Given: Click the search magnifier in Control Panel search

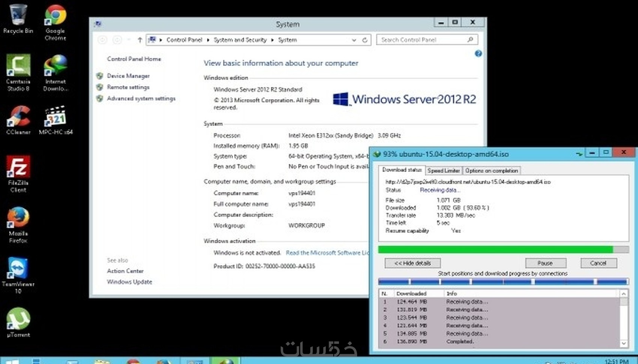Looking at the screenshot, I should pyautogui.click(x=470, y=39).
